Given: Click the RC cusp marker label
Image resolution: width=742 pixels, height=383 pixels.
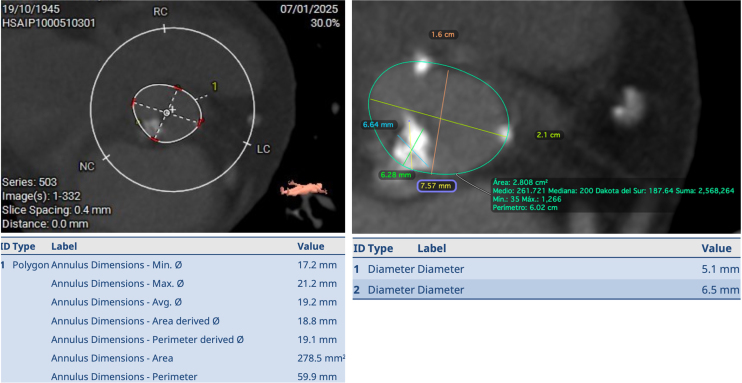Looking at the screenshot, I should point(160,12).
